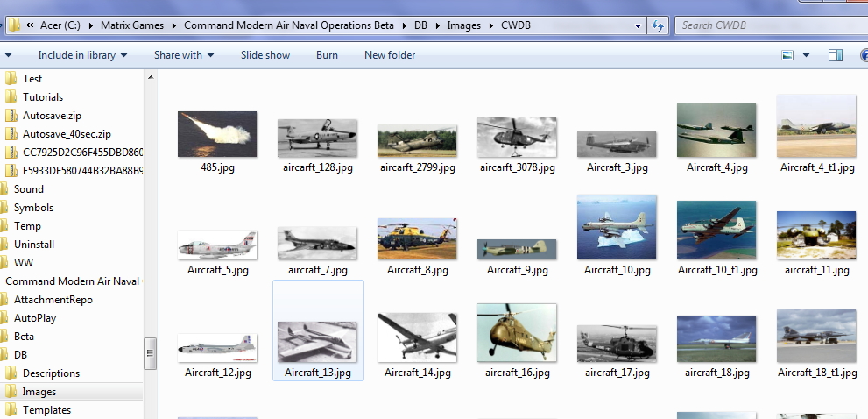
Task: Select Autosave.zip in the navigation pane
Action: [52, 116]
